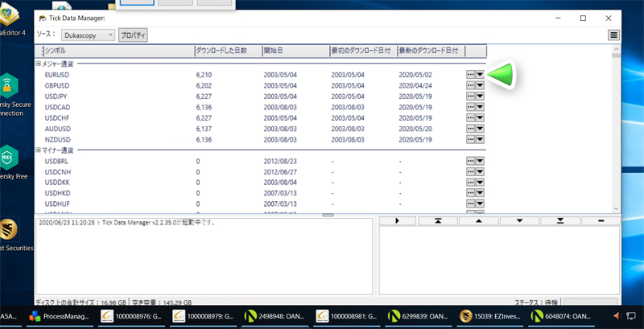The height and width of the screenshot is (329, 644).
Task: Switch to taskbar window 1000008976
Action: (132, 316)
